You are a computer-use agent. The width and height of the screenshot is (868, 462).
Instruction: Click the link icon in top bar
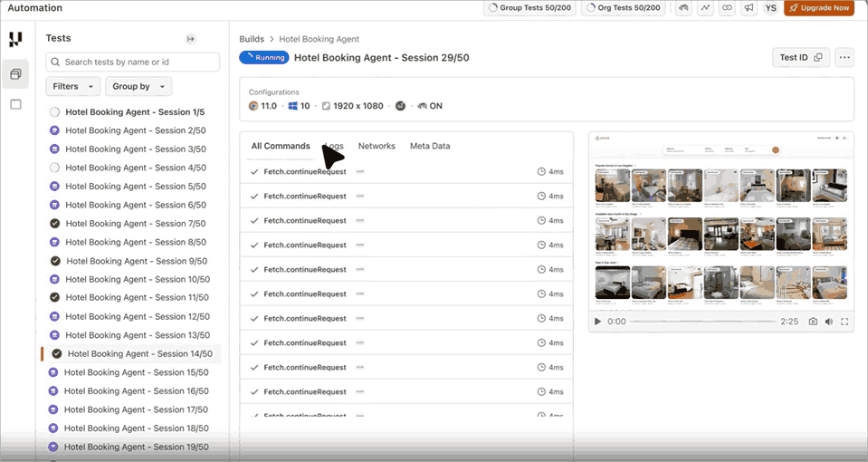click(727, 8)
